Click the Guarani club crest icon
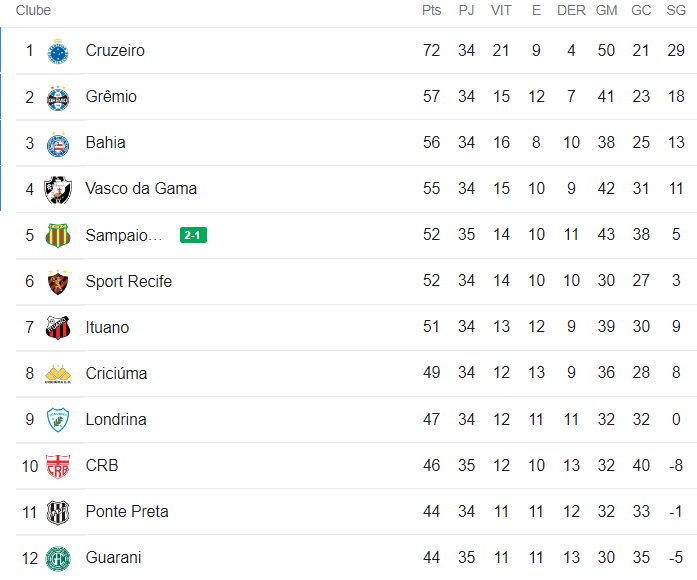 (x=58, y=558)
